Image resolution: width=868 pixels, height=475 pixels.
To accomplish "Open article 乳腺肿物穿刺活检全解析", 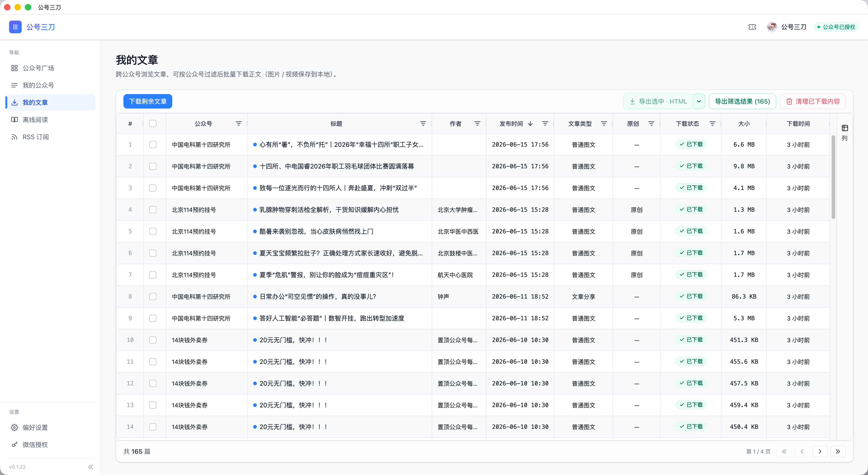I will coord(329,210).
